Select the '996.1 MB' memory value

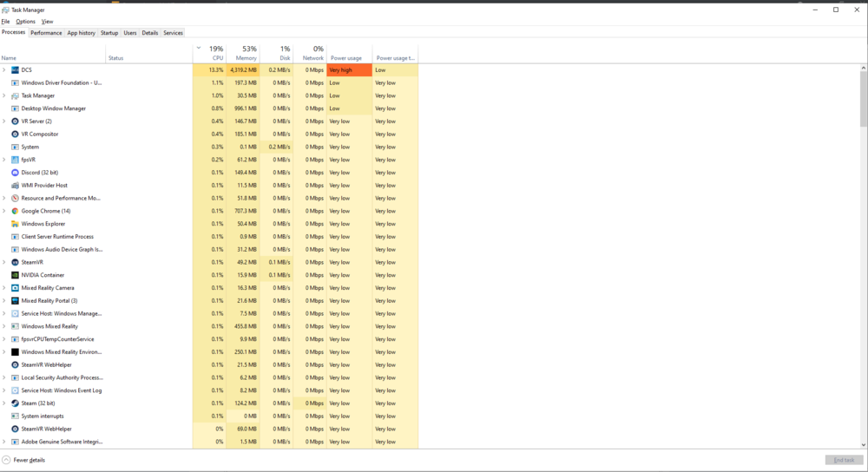pos(243,108)
